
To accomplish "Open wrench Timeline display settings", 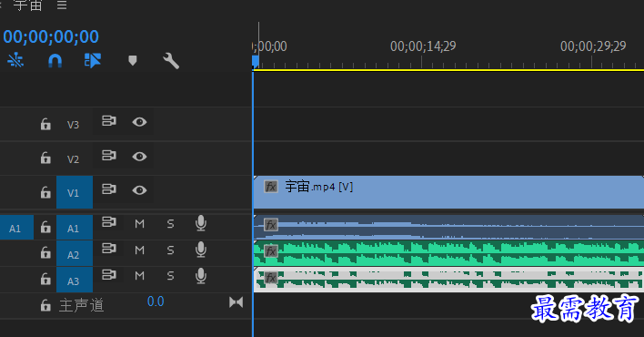I will (x=171, y=61).
